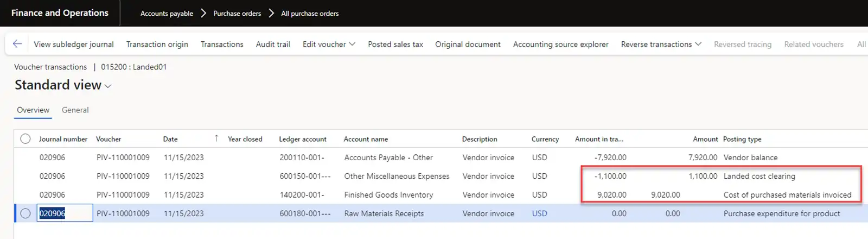The image size is (868, 239).
Task: Sort by Ledger account column header
Action: tap(303, 139)
